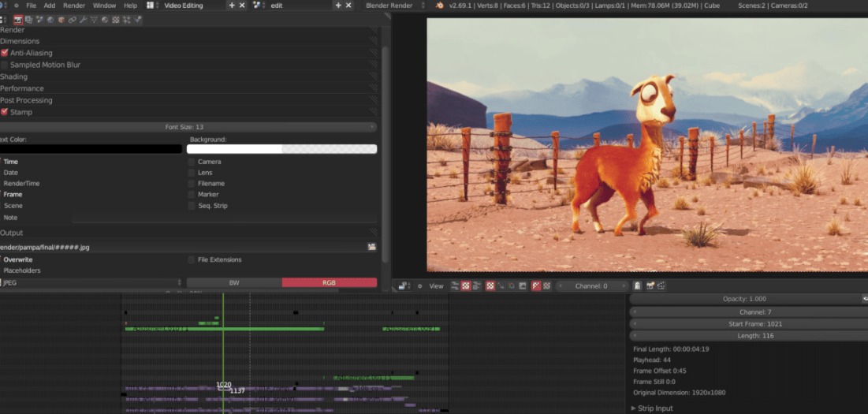The height and width of the screenshot is (414, 868).
Task: Open the Blender Render engine dropdown
Action: coord(395,5)
